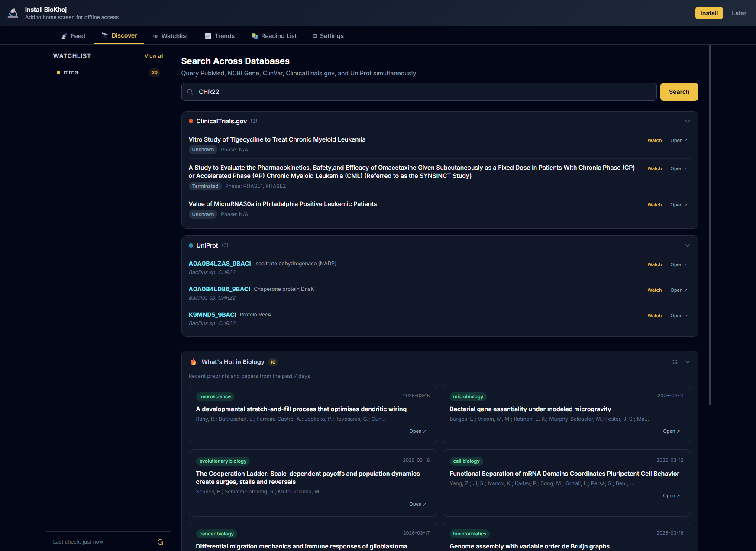Click the magnifier icon in search field

click(190, 92)
